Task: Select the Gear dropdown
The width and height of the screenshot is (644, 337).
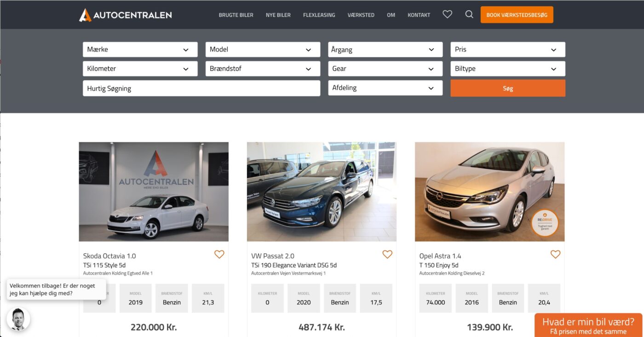Action: 385,69
